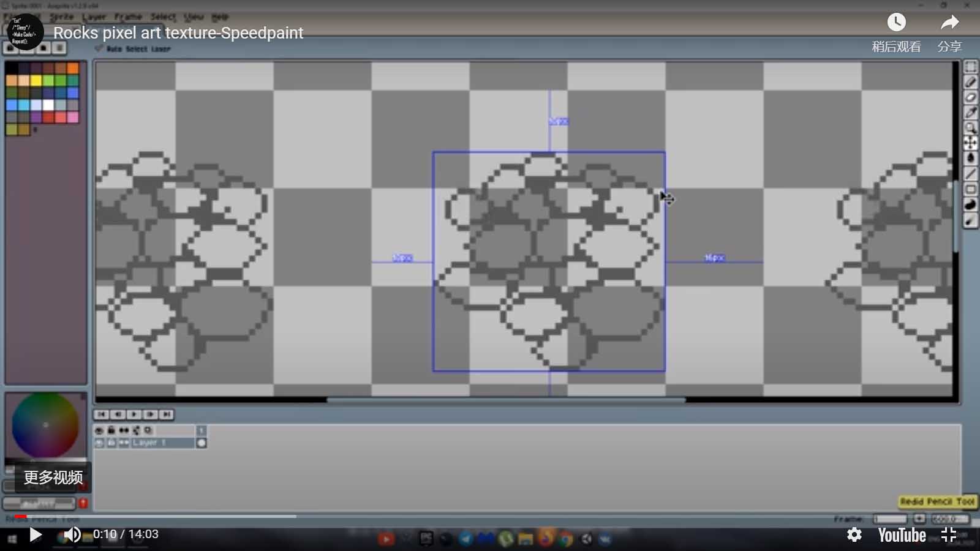
Task: Activate the Zoom magnifier tool
Action: [970, 128]
